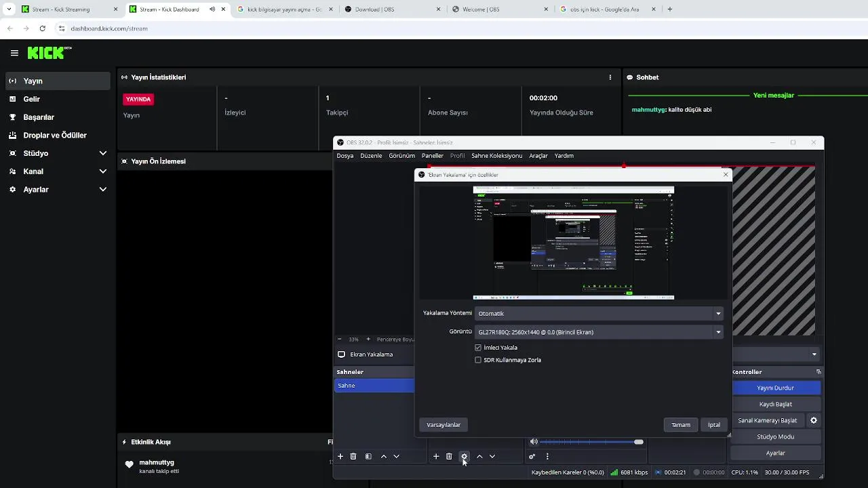The width and height of the screenshot is (868, 488).
Task: Open Görüntü display selection dropdown
Action: [x=599, y=332]
